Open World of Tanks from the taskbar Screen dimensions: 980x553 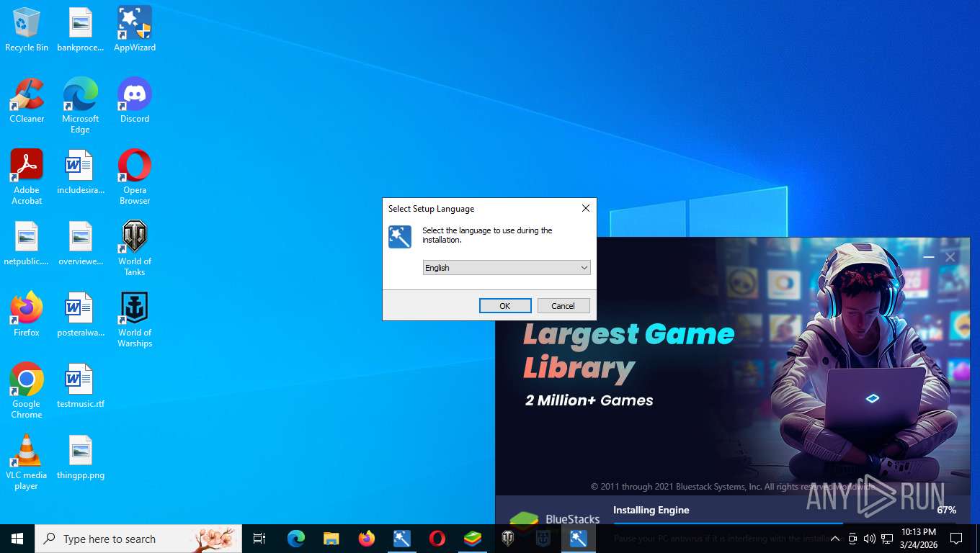pos(508,539)
